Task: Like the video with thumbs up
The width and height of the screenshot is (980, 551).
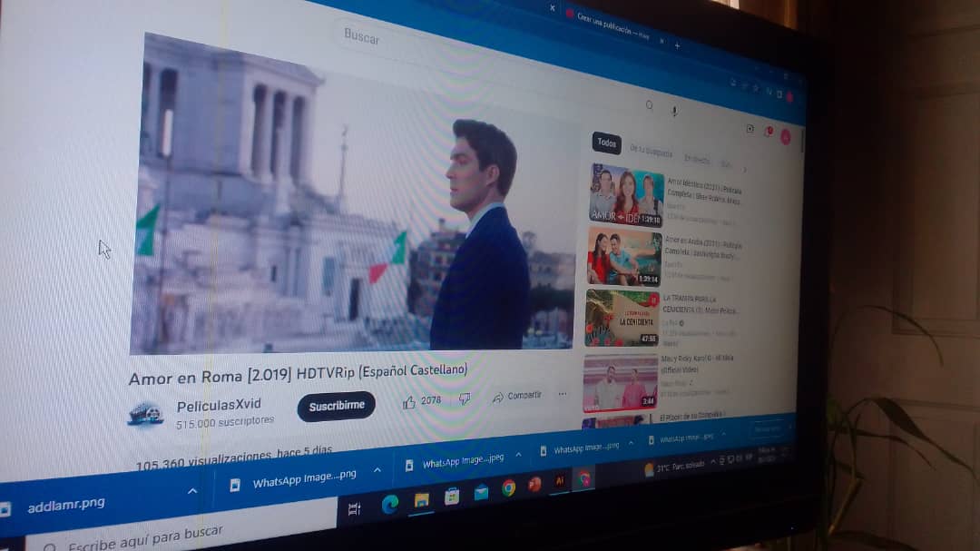Action: [409, 402]
